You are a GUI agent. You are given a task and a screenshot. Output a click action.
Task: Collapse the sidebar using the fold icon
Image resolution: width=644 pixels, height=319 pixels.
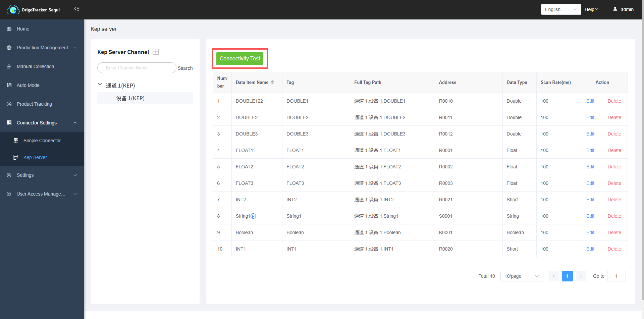[77, 9]
